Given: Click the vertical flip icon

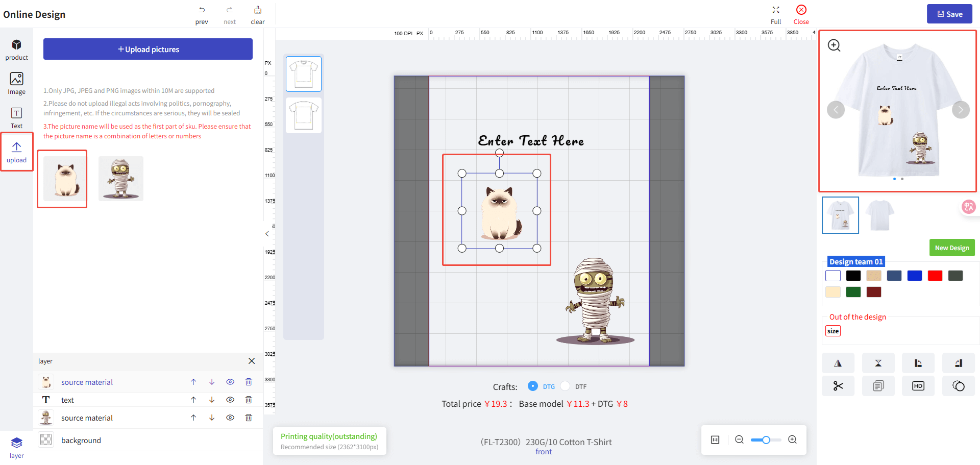Looking at the screenshot, I should (x=878, y=363).
